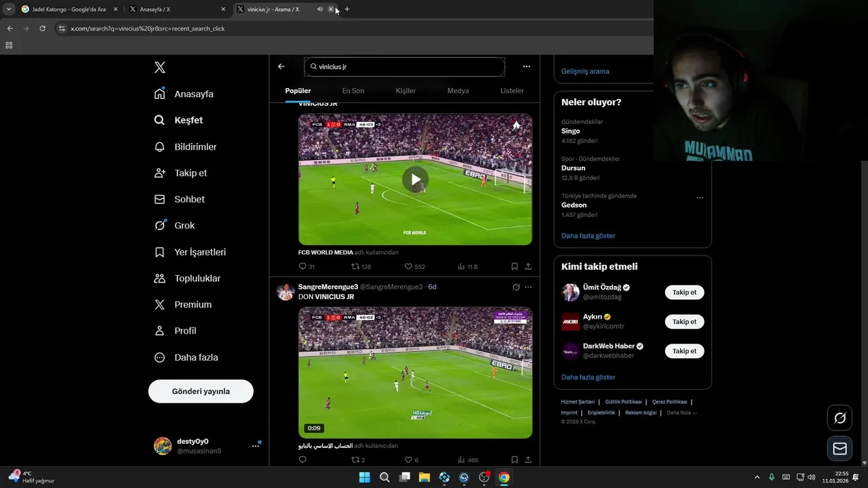Share the SangreMerengue3 post

528,460
